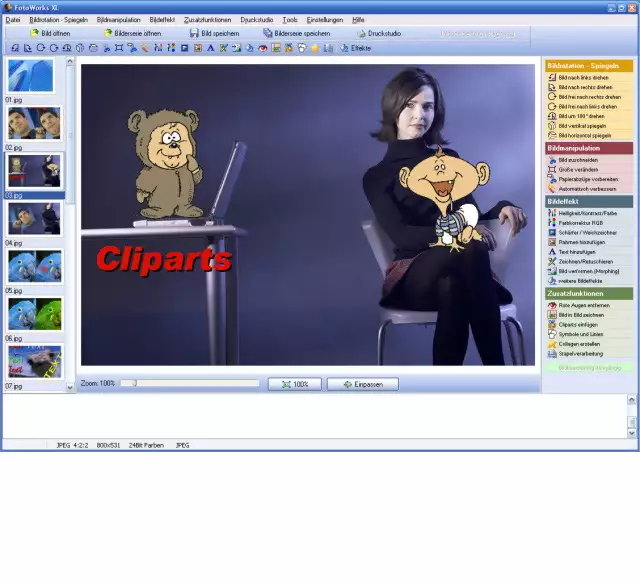This screenshot has width=640, height=584.
Task: Open the Zusatzfunktionen menu
Action: tap(207, 20)
